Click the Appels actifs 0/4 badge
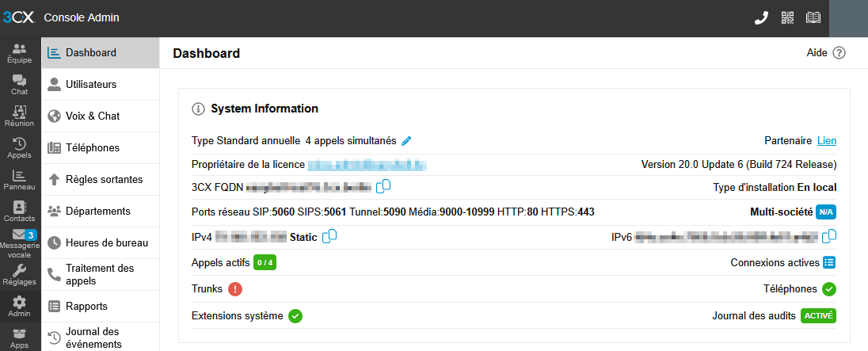 265,262
